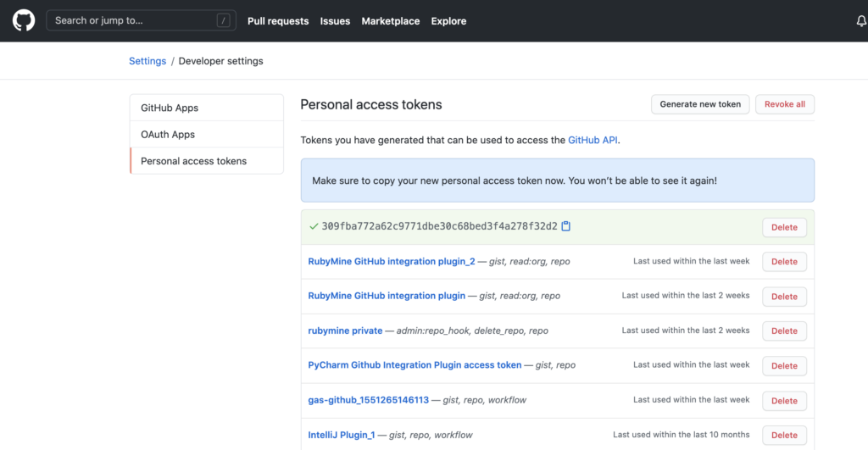Click the Revoke all button
The width and height of the screenshot is (868, 450).
[x=785, y=104]
